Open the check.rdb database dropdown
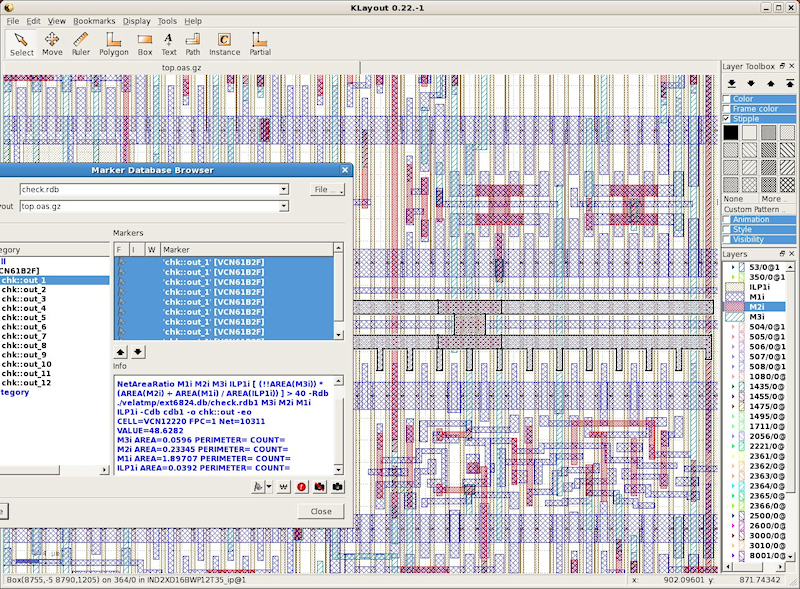Screen dimensions: 800x589 [x=284, y=189]
